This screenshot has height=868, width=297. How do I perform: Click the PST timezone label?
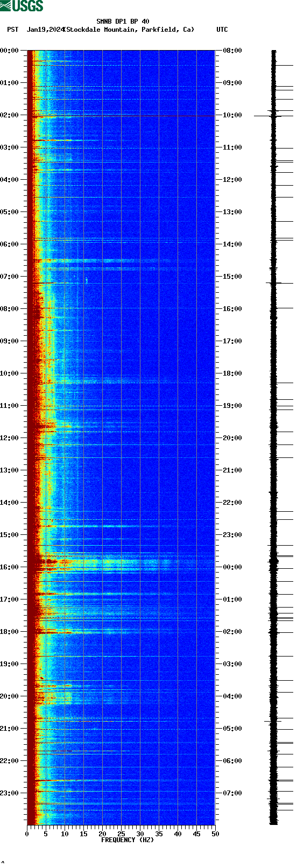click(13, 30)
